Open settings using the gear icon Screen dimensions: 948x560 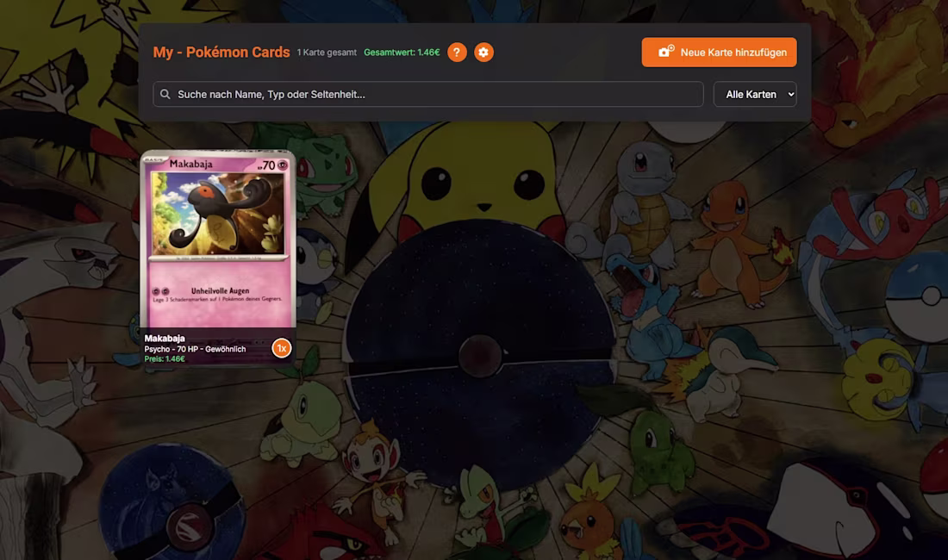pos(483,52)
